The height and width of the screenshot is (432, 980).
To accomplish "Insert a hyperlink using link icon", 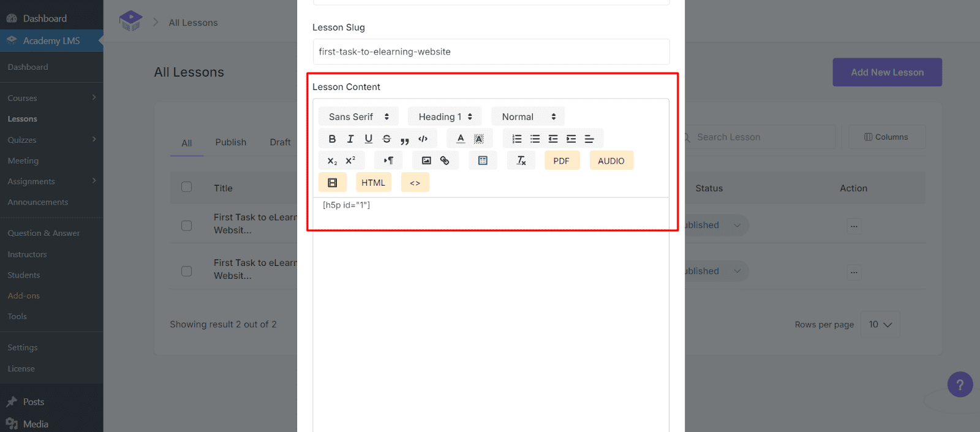I will click(445, 161).
